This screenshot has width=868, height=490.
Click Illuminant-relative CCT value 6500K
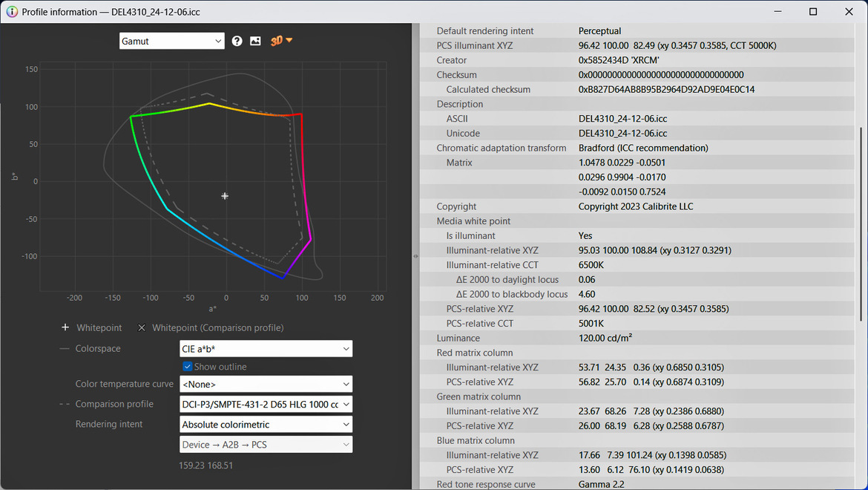point(591,265)
